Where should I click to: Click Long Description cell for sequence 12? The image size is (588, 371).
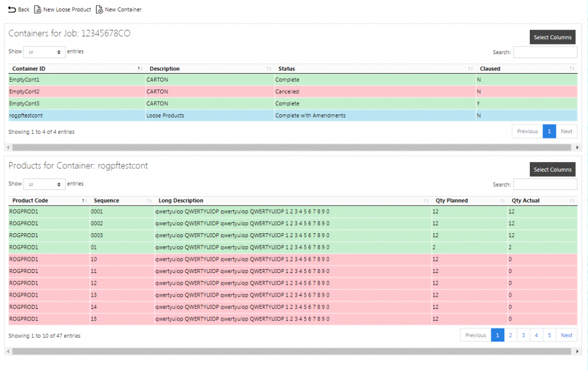[293, 283]
